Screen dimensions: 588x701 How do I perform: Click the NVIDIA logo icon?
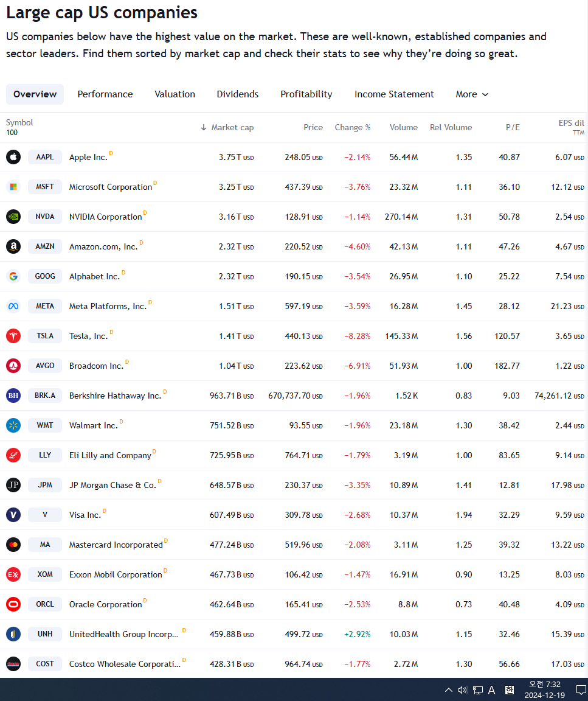pyautogui.click(x=13, y=217)
